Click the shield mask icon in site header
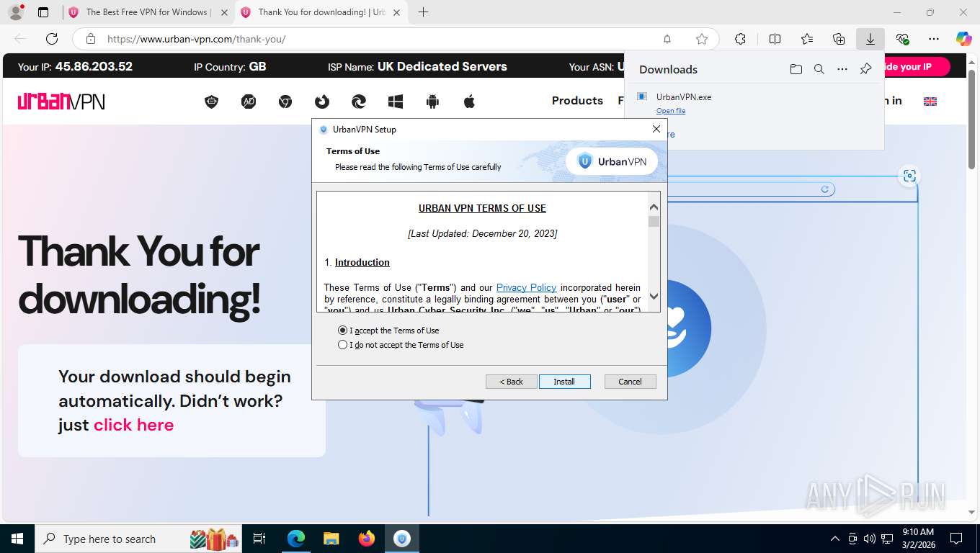Viewport: 980px width, 553px height. (211, 102)
